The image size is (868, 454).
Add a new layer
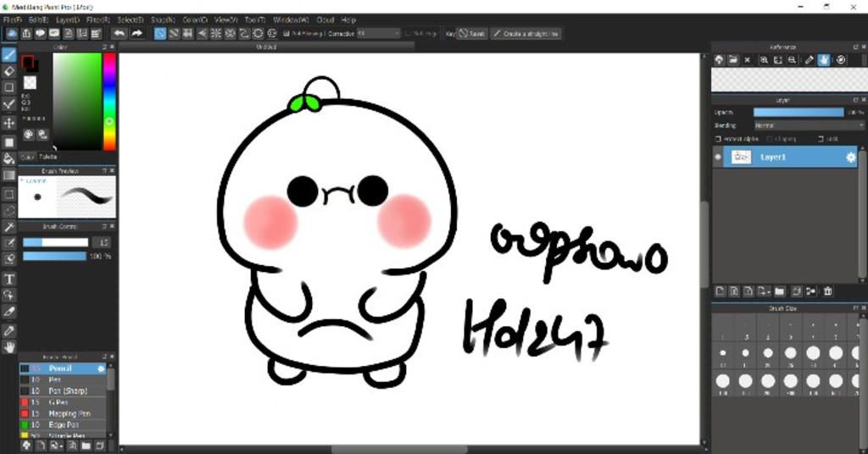point(721,291)
